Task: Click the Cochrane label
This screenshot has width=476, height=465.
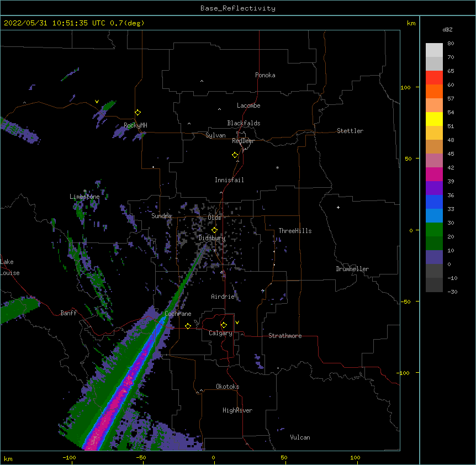Action: pos(178,314)
